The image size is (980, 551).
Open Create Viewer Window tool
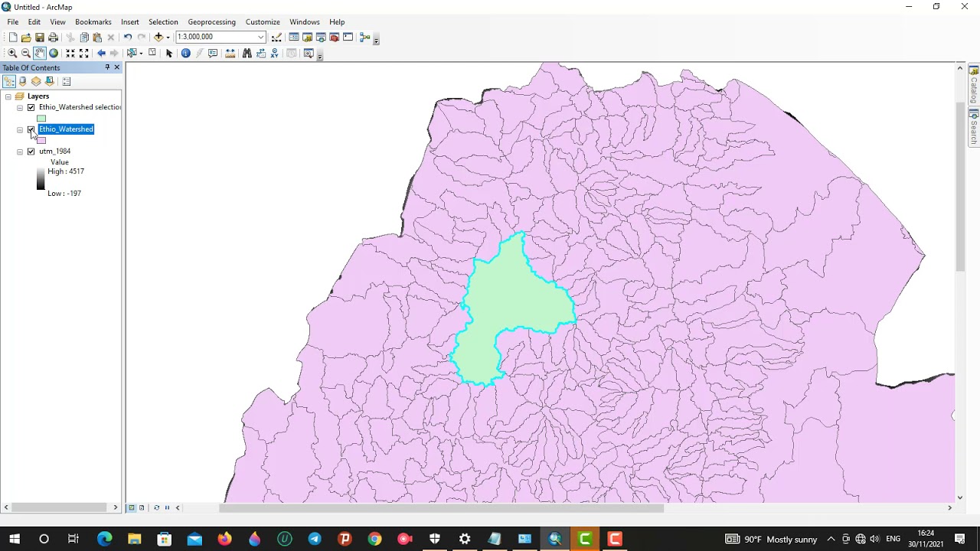click(309, 53)
